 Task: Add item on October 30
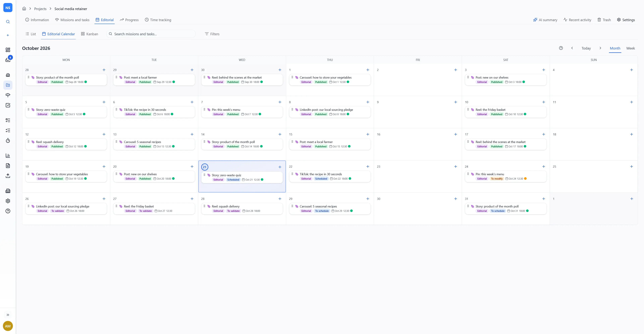pyautogui.click(x=455, y=199)
